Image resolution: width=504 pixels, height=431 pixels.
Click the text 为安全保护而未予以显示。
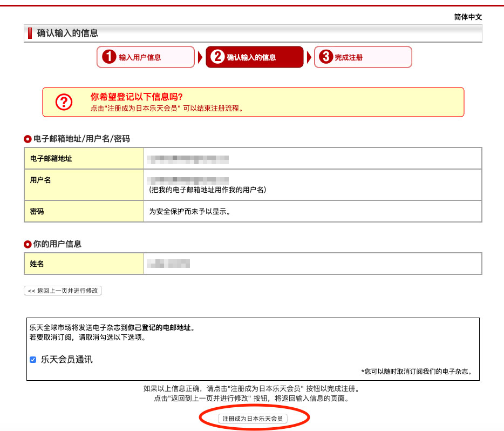coord(189,211)
